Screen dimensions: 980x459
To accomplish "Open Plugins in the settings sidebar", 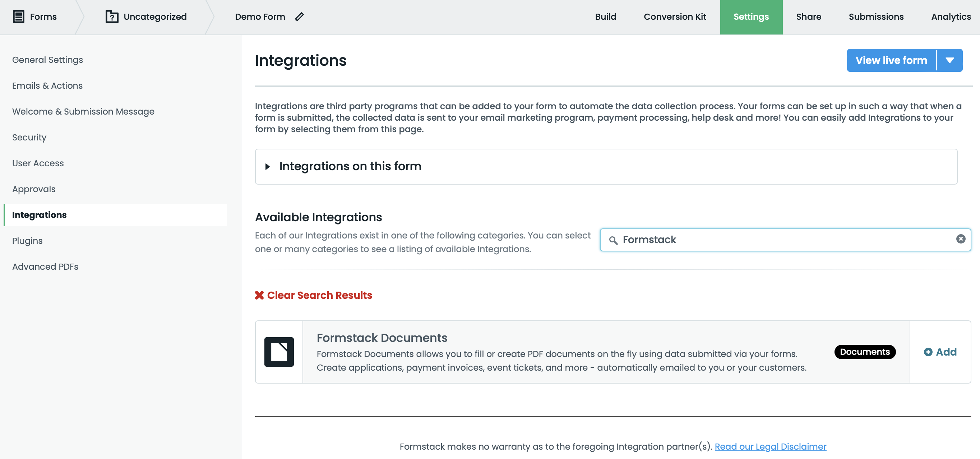I will 27,240.
